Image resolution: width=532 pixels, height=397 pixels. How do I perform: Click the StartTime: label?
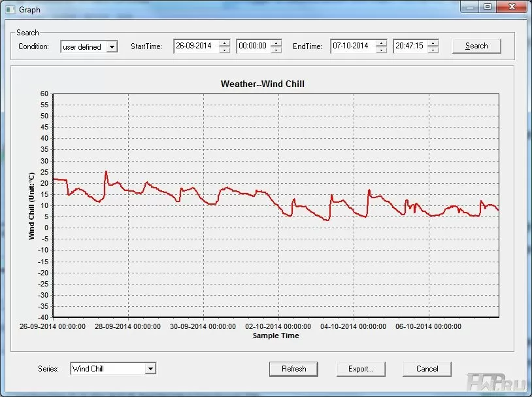point(146,46)
